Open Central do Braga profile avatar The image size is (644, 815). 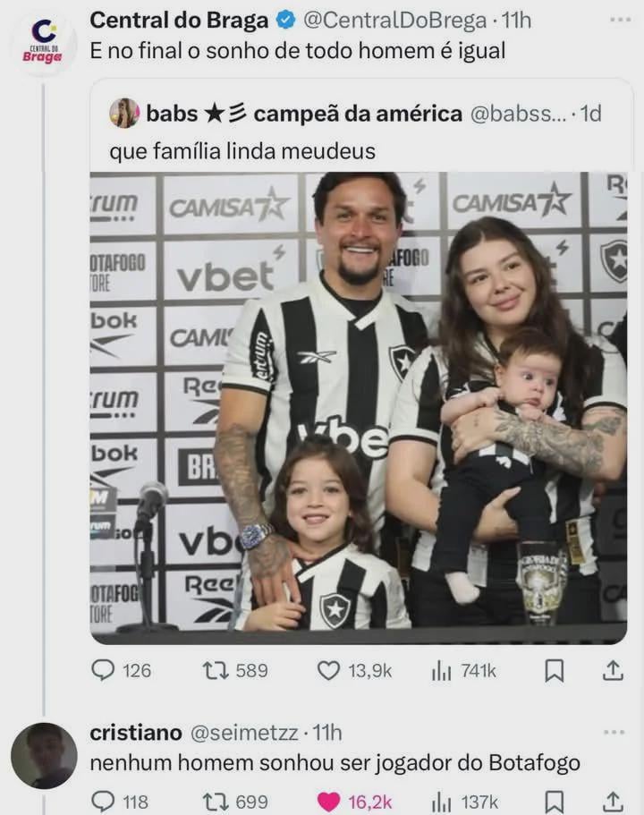point(43,44)
